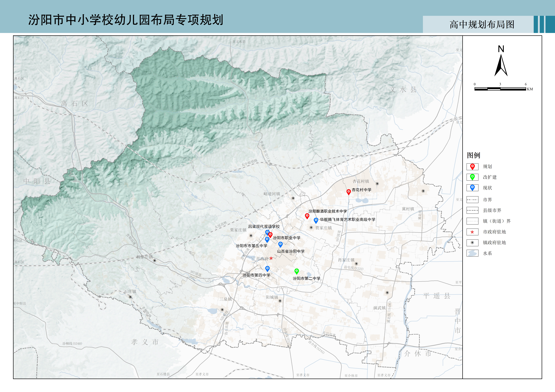The height and width of the screenshot is (392, 555).
Task: Click the legend text 改扩建
Action: [490, 177]
